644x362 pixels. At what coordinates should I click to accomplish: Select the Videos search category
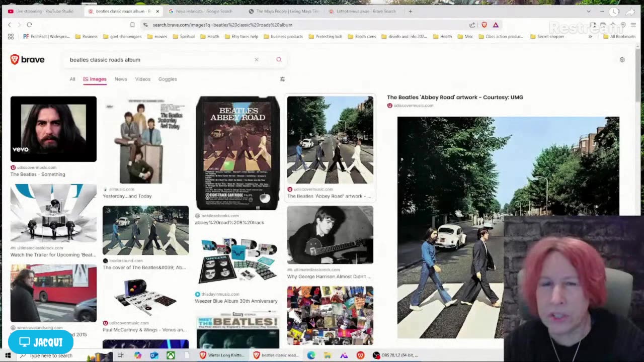pyautogui.click(x=143, y=79)
